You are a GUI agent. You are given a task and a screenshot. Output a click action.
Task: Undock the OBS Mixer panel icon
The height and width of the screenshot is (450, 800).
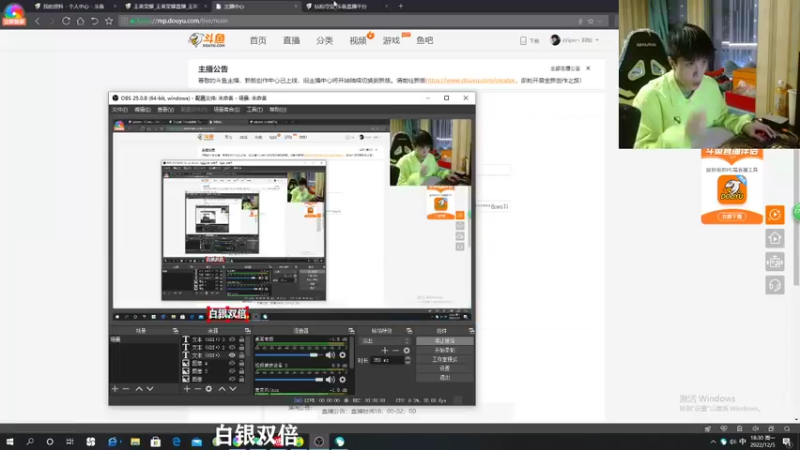coord(351,331)
